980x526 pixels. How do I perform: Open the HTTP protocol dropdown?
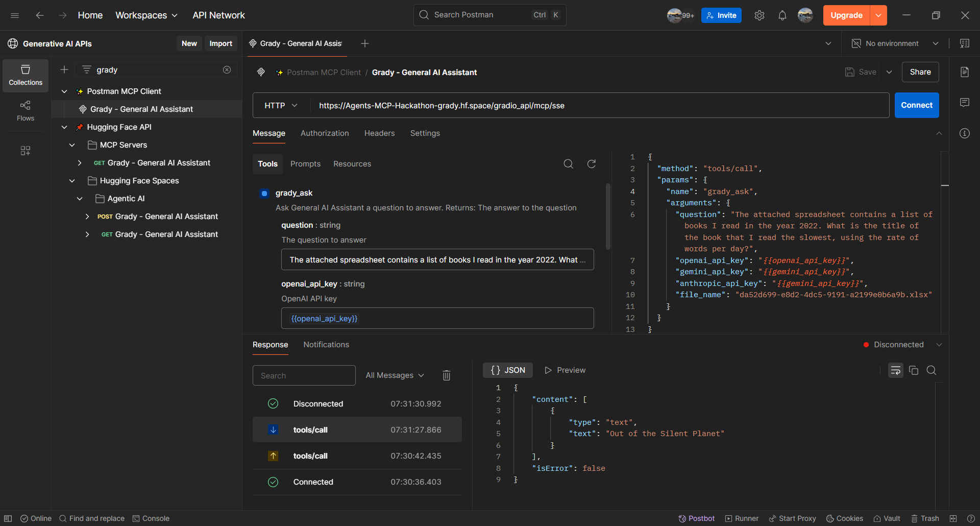click(x=281, y=106)
